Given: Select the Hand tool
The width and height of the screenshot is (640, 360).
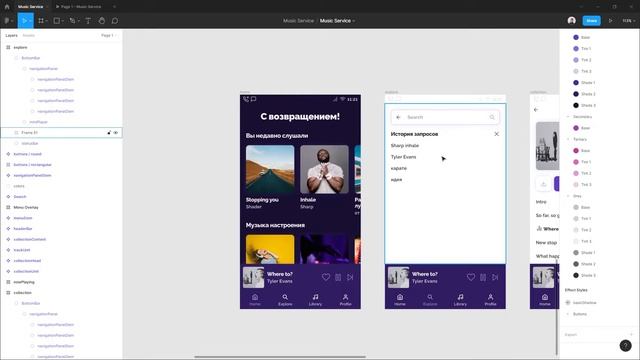Looking at the screenshot, I should [102, 20].
